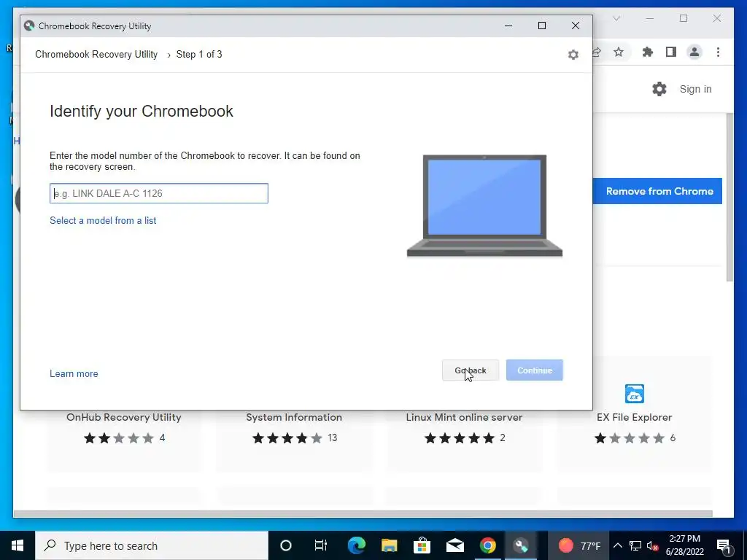Toggle Chrome side panel icon
Viewport: 747px width, 560px height.
[x=671, y=52]
